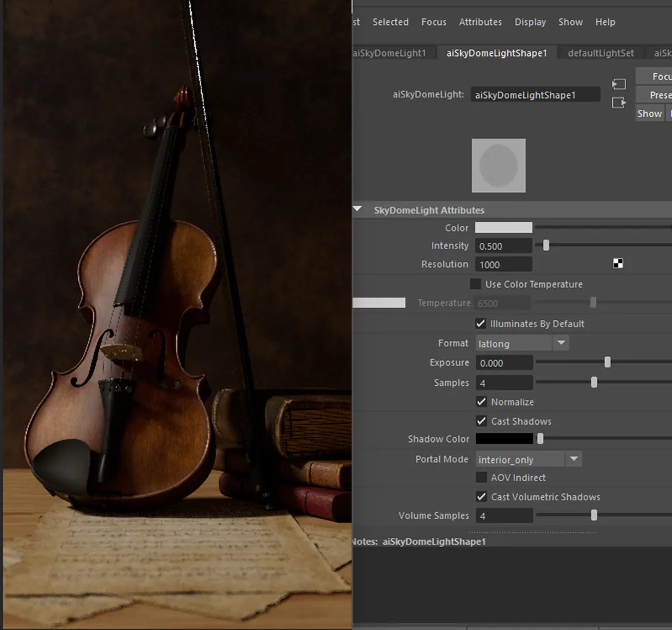Open the Portal Mode dropdown

coord(528,460)
